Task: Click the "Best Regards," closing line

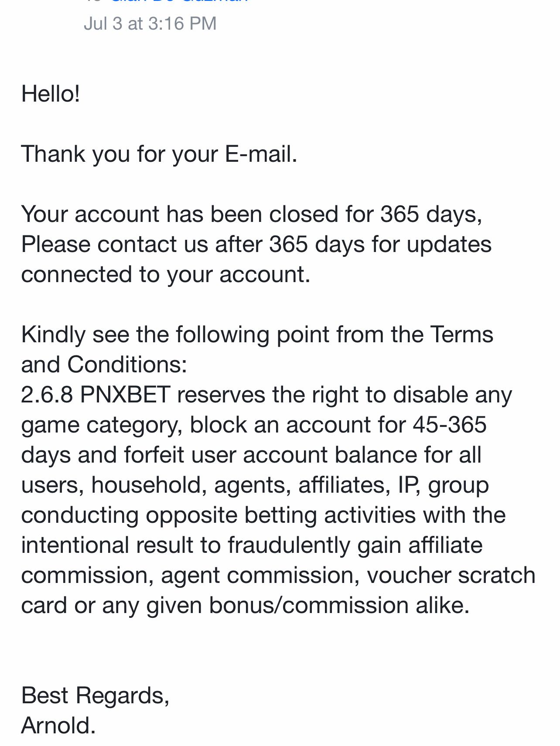Action: [x=95, y=695]
